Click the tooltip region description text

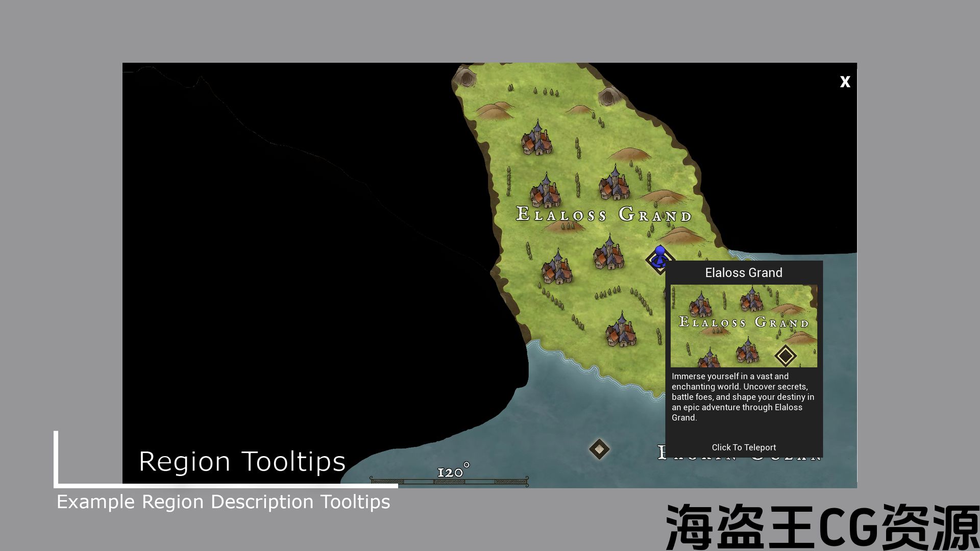point(743,397)
